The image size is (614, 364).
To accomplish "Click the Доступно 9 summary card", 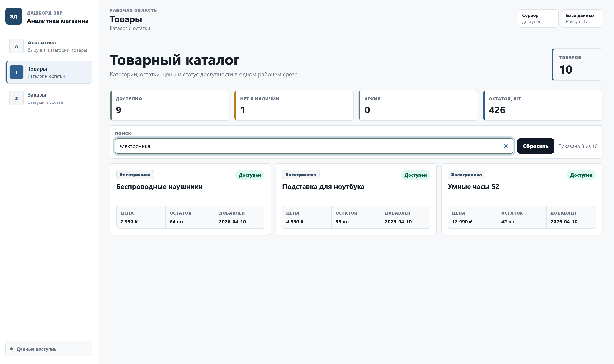I will point(170,105).
